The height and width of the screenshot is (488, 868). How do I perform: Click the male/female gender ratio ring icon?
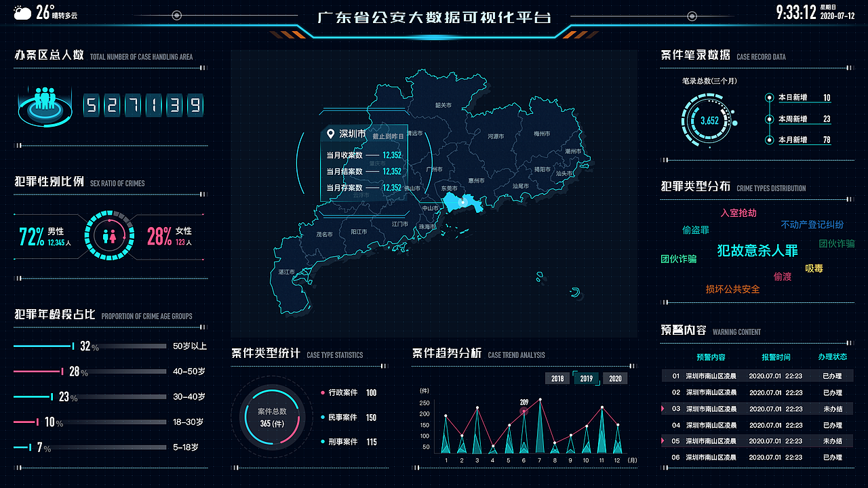[109, 236]
